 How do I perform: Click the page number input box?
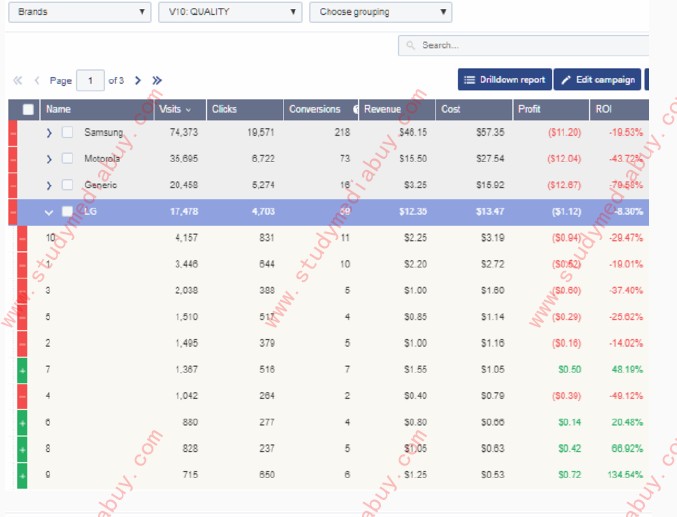(x=90, y=80)
